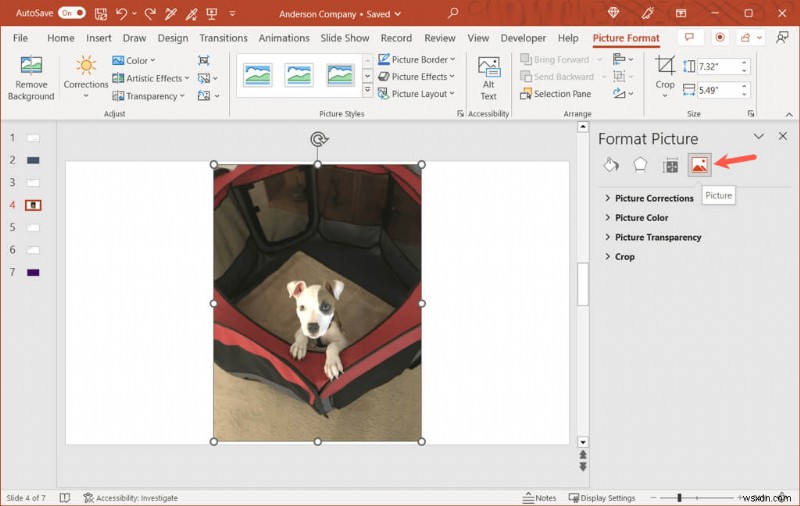
Task: Click the picture height field showing 7.32"
Action: [718, 66]
